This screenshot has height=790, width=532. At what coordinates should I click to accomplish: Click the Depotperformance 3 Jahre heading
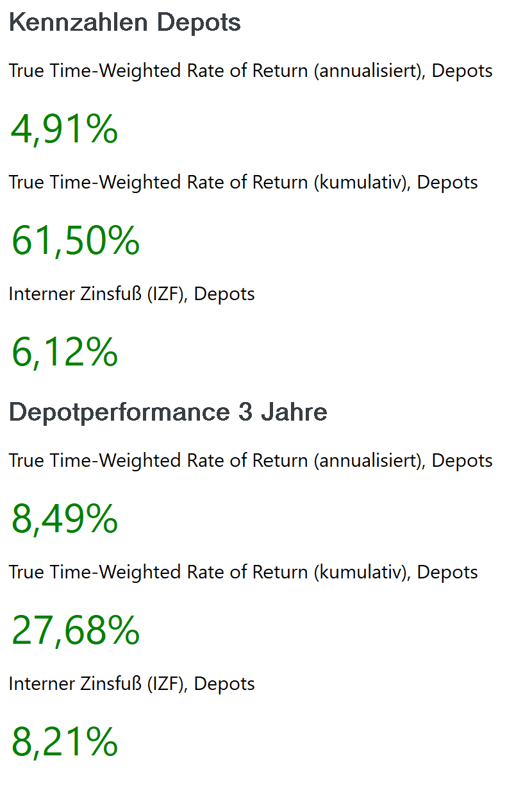[x=168, y=412]
